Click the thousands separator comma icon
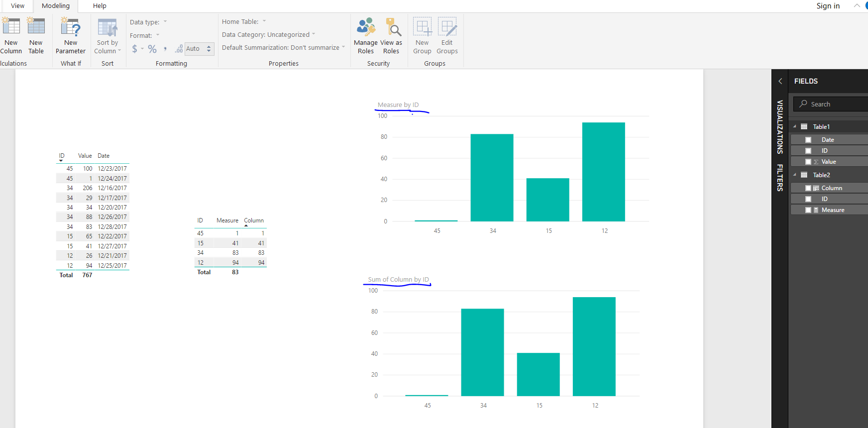The height and width of the screenshot is (428, 868). [x=165, y=49]
